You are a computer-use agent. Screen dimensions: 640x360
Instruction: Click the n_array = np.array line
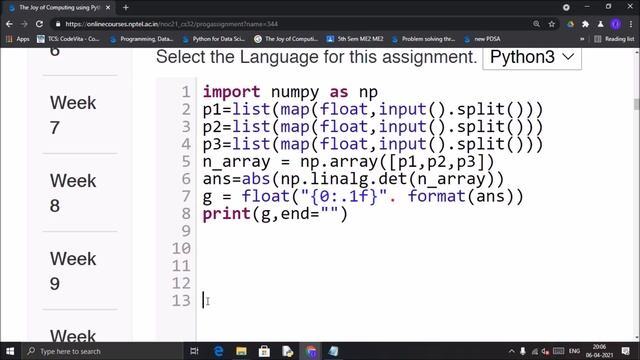coord(348,162)
